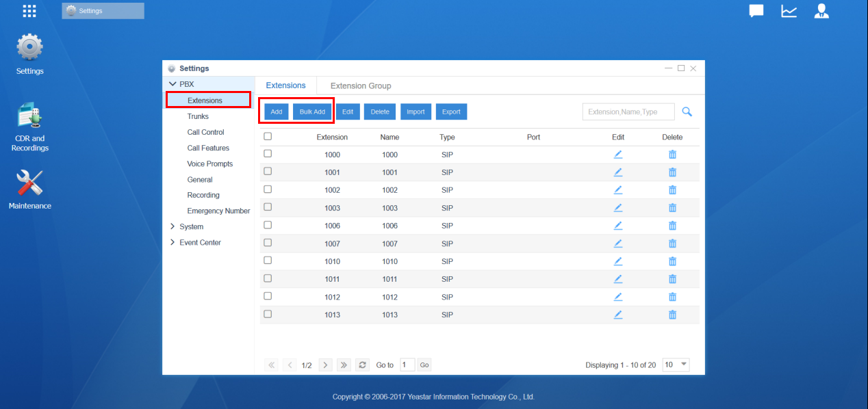Edit extension 1010 with pencil icon
Screen dimensions: 868x409
pyautogui.click(x=618, y=261)
